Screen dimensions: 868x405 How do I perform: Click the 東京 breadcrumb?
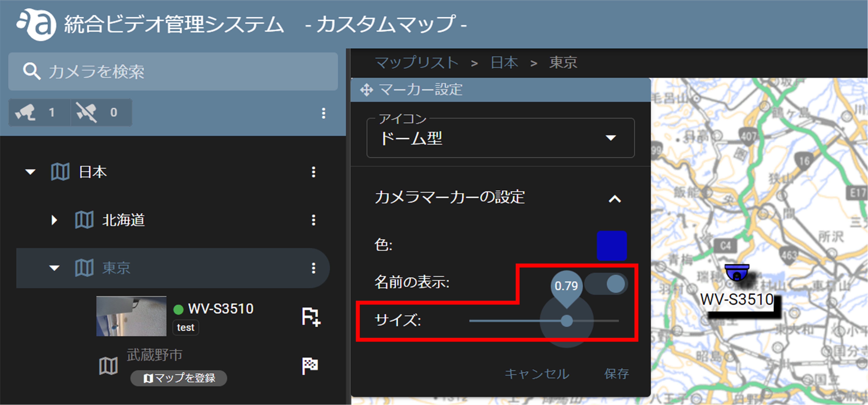[x=563, y=63]
